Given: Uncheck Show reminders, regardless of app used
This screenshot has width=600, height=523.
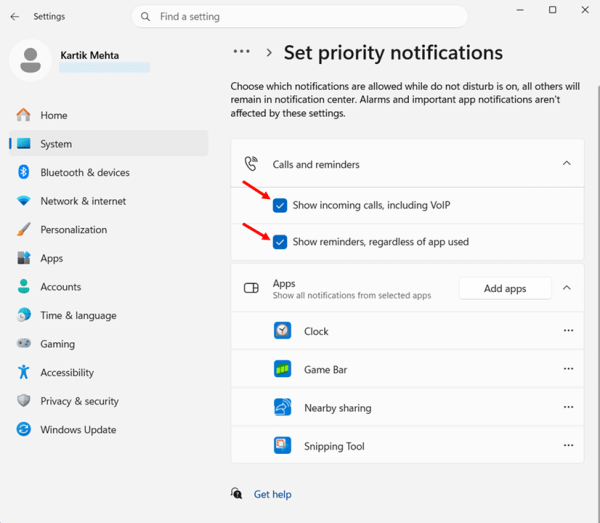Looking at the screenshot, I should tap(280, 242).
